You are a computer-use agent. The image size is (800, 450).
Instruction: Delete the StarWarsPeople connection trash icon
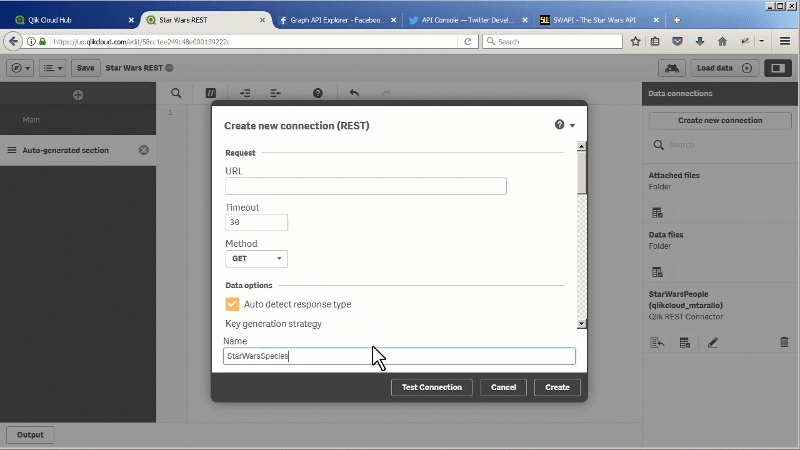(784, 342)
